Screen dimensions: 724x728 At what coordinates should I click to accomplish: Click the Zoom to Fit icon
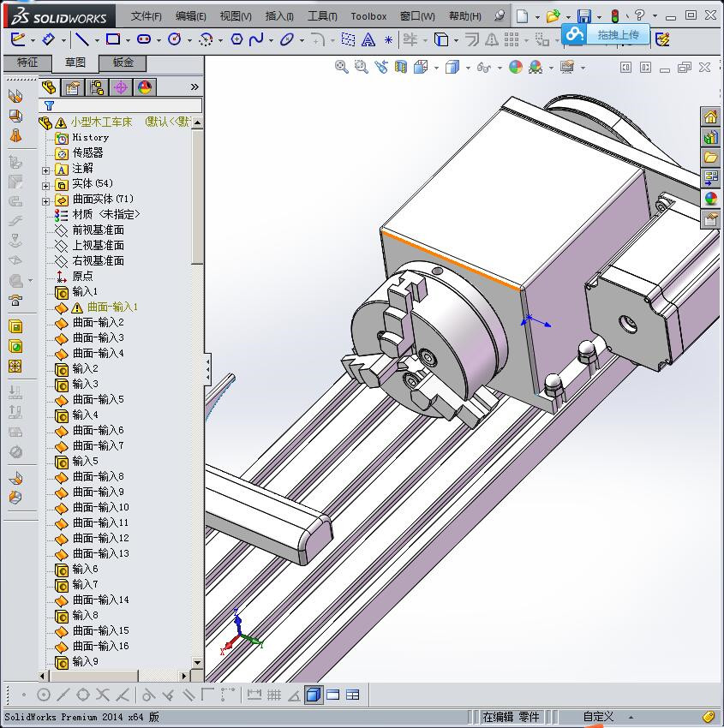pyautogui.click(x=341, y=67)
